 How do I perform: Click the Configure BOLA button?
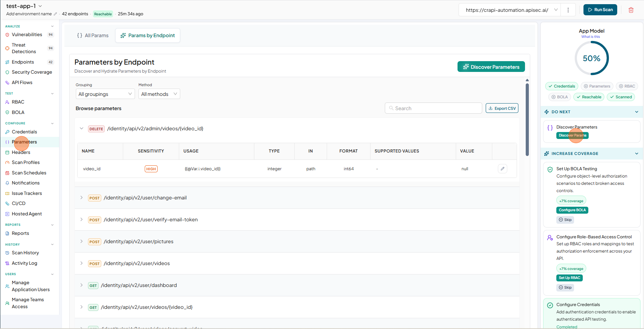pyautogui.click(x=572, y=210)
